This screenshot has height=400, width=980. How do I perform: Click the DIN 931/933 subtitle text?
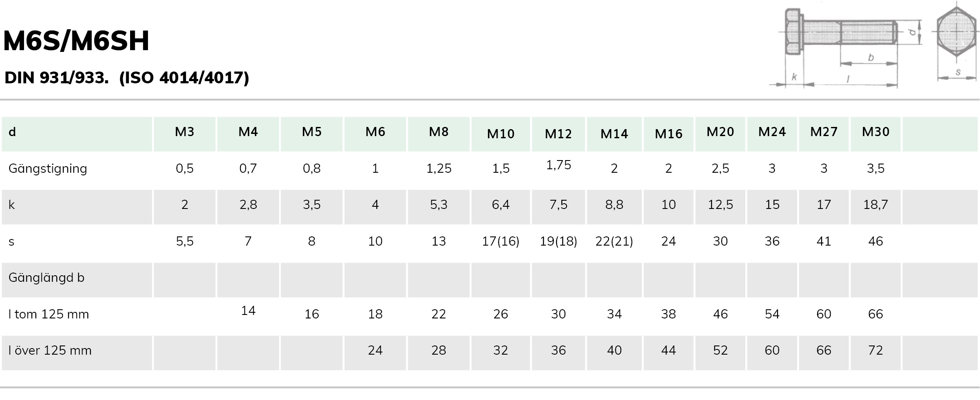tap(127, 78)
